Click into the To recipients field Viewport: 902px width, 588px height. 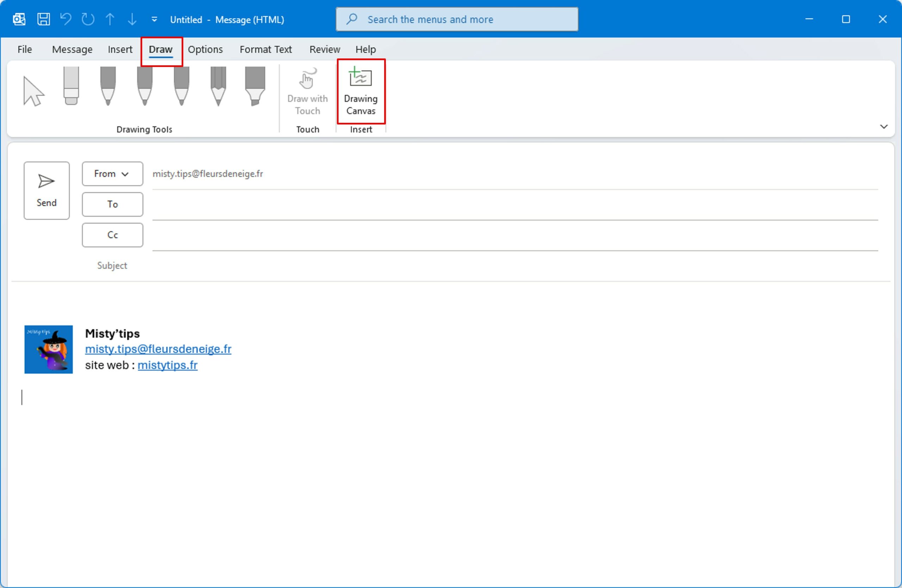(x=515, y=205)
